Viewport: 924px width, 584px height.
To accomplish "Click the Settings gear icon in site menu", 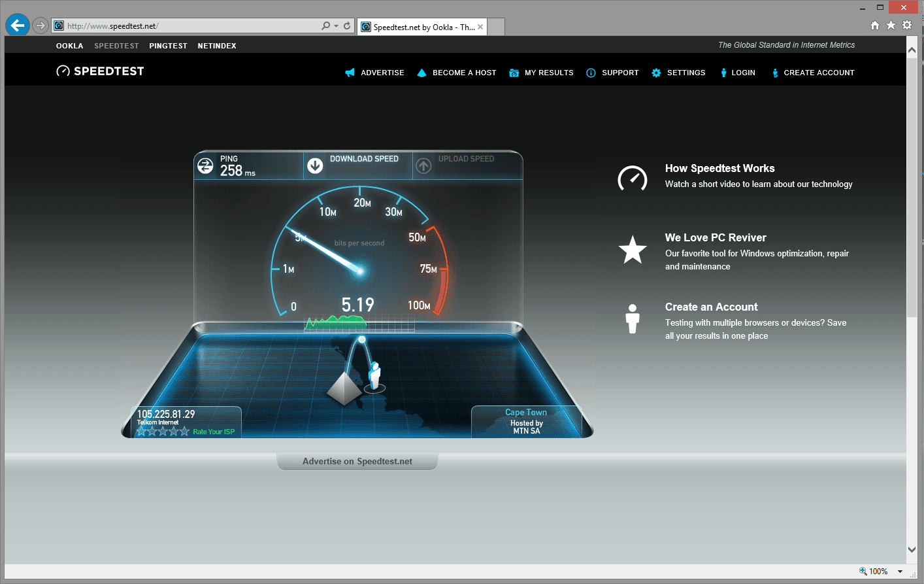I will pos(656,73).
